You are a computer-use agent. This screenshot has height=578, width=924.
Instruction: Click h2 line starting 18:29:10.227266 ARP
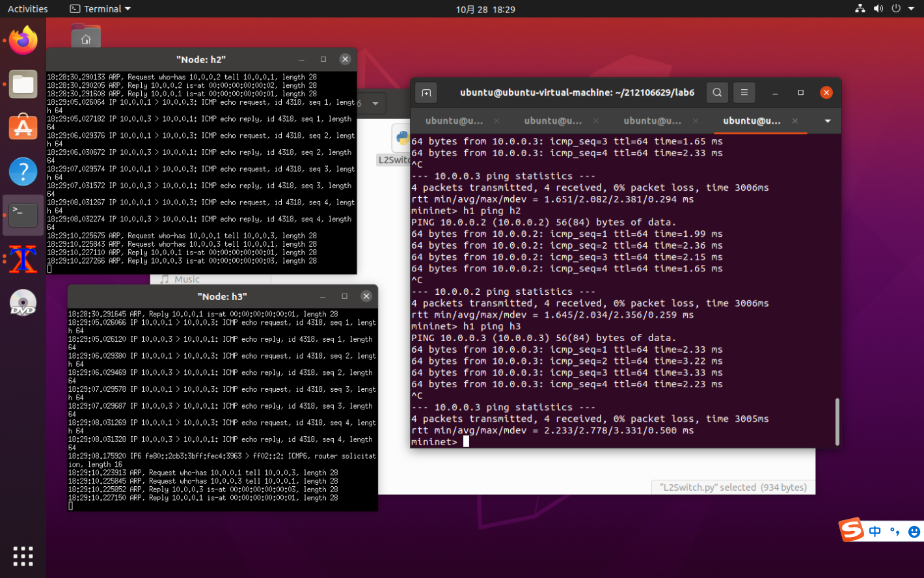pyautogui.click(x=182, y=261)
